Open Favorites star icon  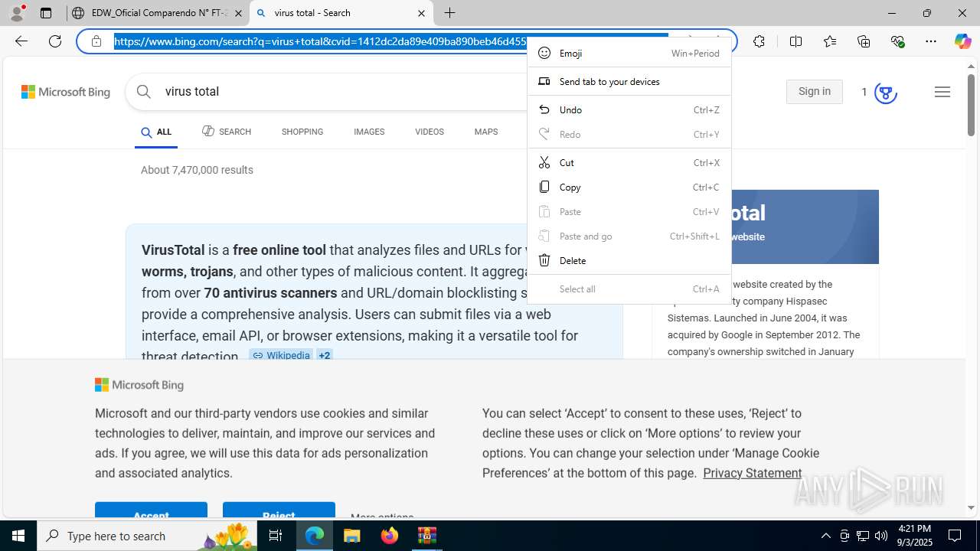pyautogui.click(x=830, y=41)
